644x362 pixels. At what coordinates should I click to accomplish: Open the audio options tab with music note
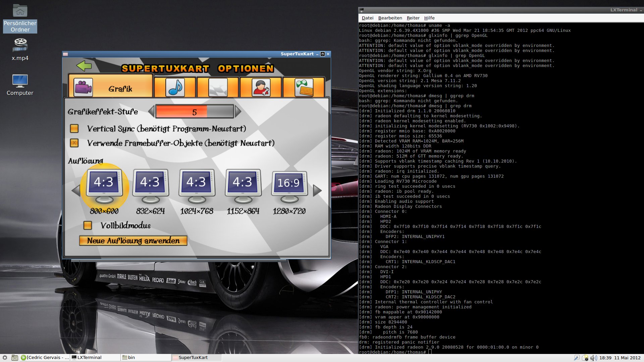(x=175, y=87)
